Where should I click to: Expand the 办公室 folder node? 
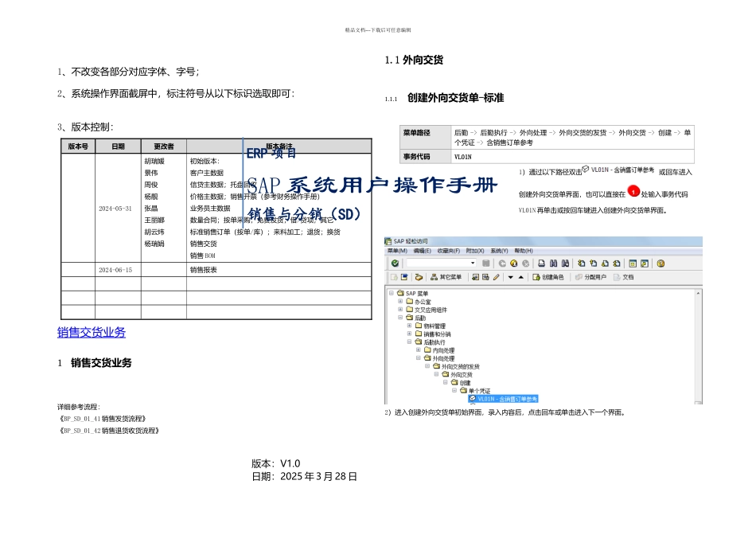tap(400, 301)
